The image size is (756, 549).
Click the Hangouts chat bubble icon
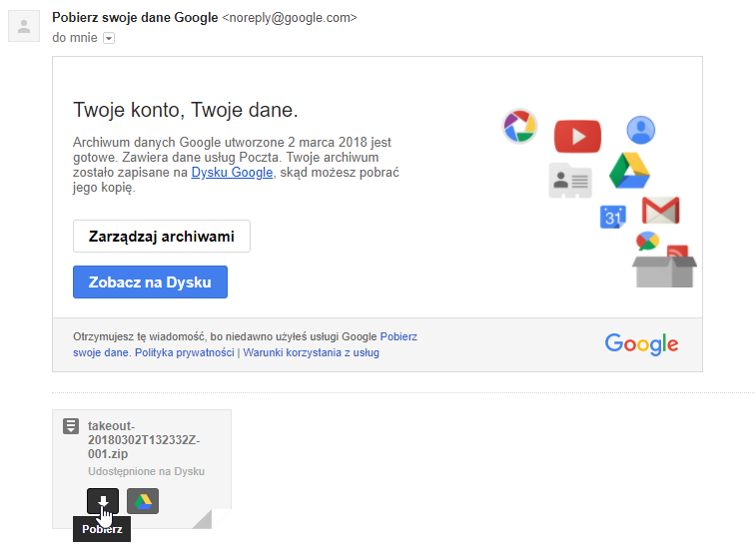pos(647,241)
